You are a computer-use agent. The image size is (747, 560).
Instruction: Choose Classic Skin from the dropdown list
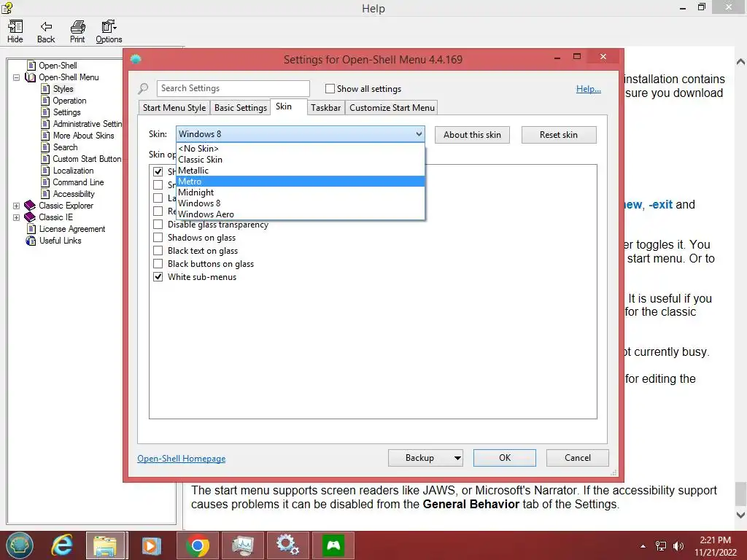coord(300,160)
